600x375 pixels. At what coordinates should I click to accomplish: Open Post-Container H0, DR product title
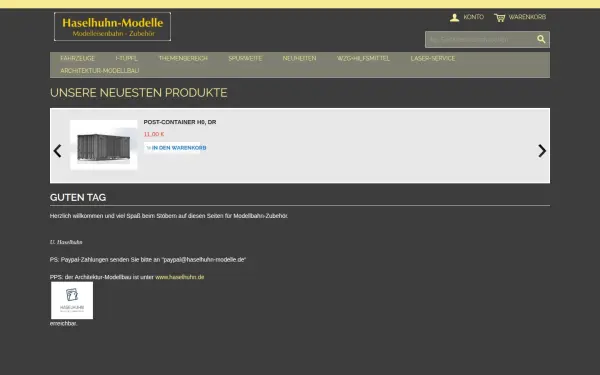pyautogui.click(x=180, y=122)
